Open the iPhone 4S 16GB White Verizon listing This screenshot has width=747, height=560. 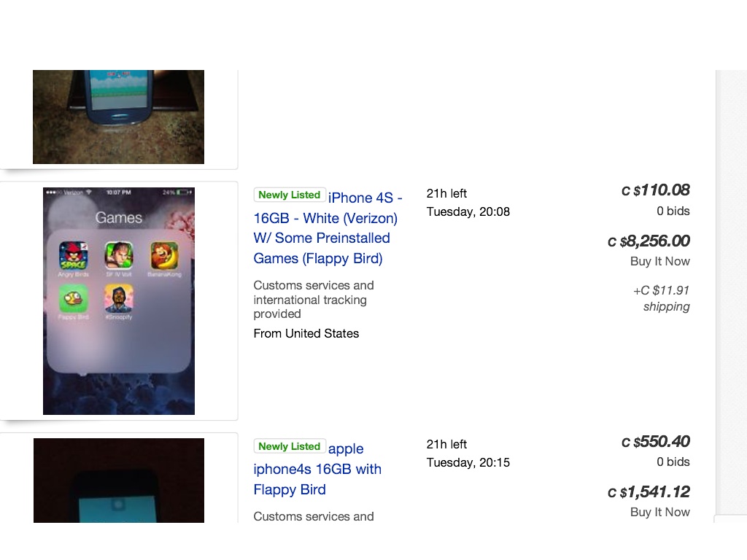pyautogui.click(x=325, y=227)
